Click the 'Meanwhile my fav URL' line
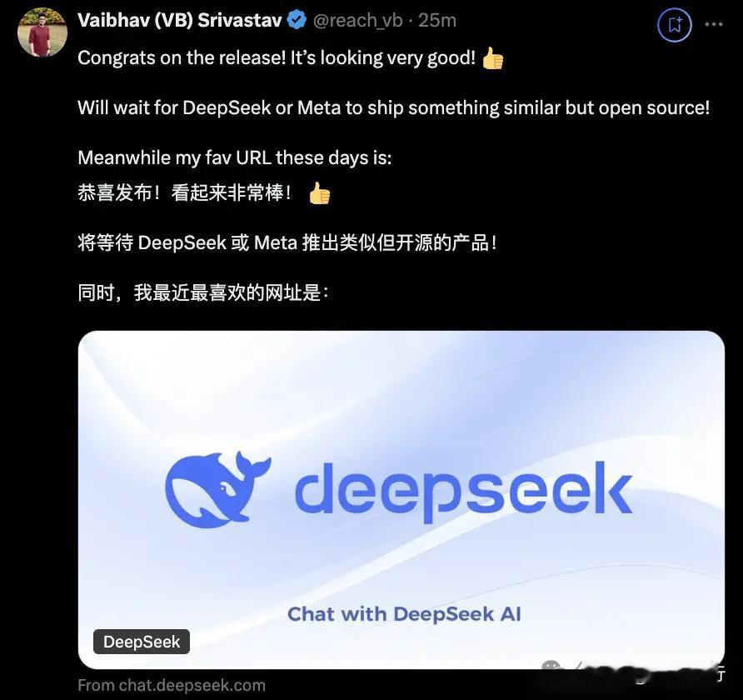The image size is (743, 700). click(x=235, y=157)
